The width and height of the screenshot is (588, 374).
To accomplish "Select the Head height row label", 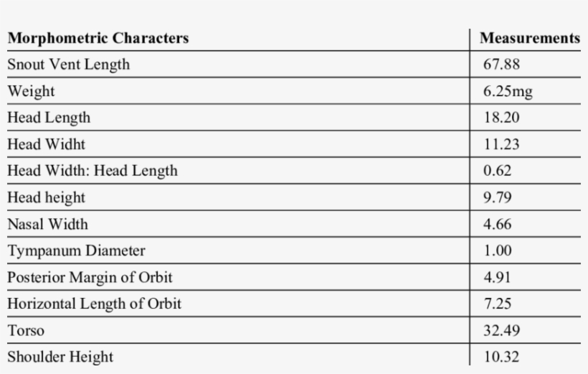I will [x=46, y=197].
